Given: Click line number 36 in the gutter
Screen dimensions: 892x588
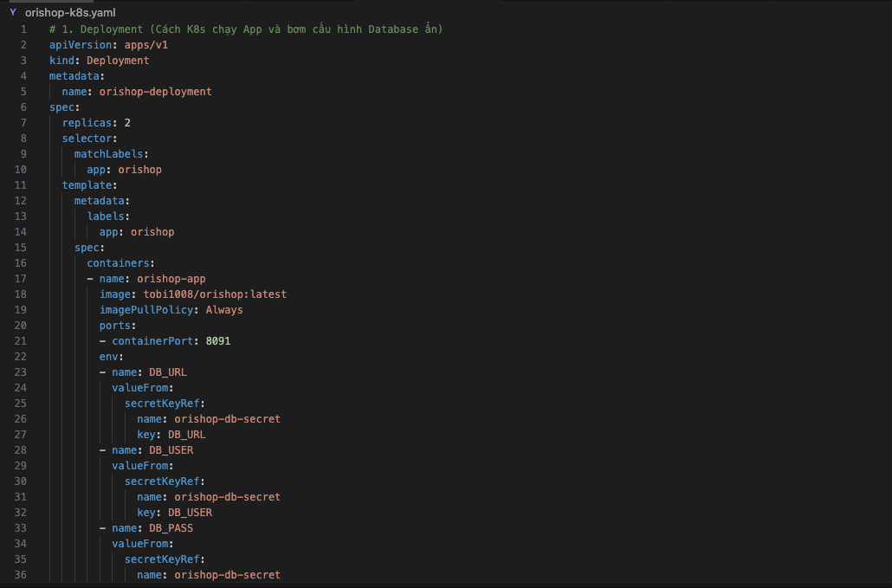Looking at the screenshot, I should (x=21, y=575).
